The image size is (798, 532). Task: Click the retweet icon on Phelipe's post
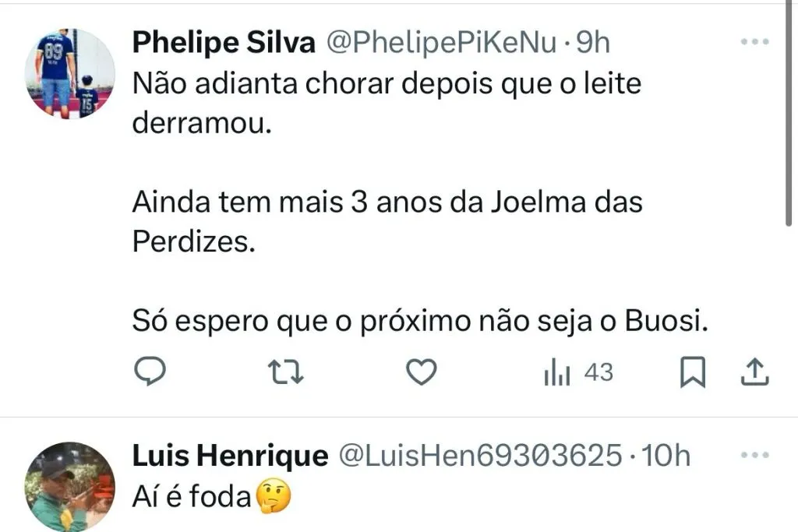point(285,375)
